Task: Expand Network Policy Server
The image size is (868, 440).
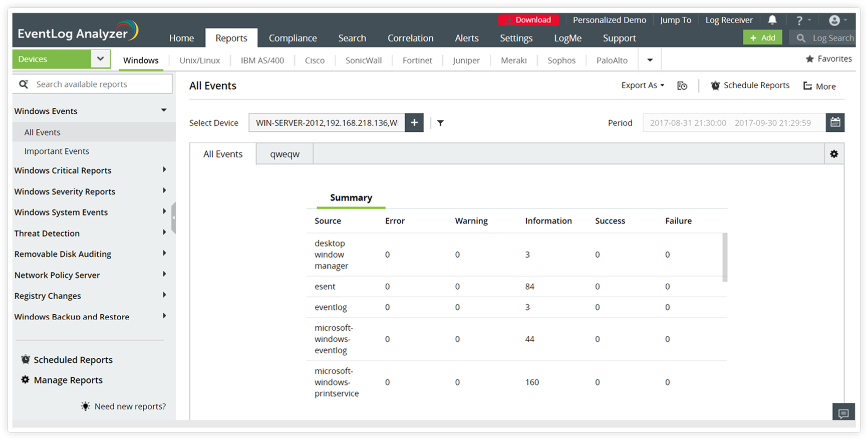Action: click(164, 274)
